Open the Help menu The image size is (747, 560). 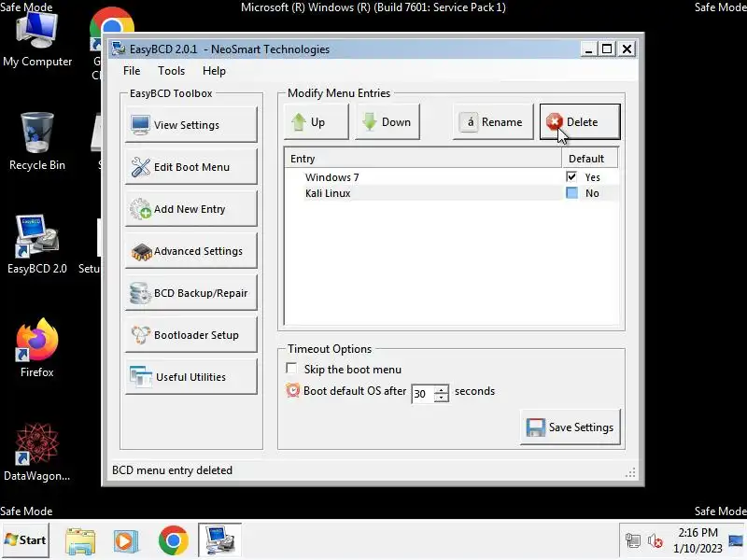(214, 71)
